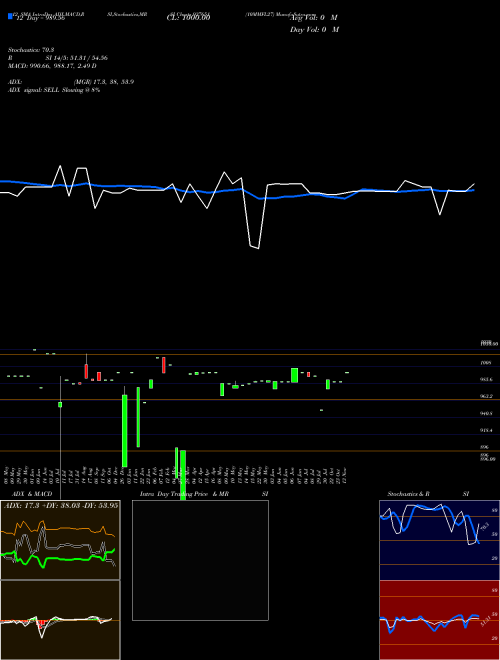Click the empty Intra Day Trading Price box

coord(200,560)
